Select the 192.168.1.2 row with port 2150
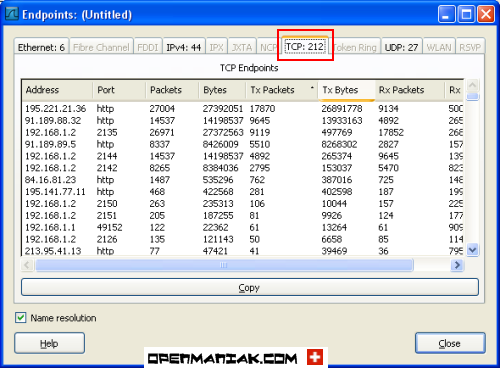This screenshot has width=500, height=368. click(x=243, y=204)
